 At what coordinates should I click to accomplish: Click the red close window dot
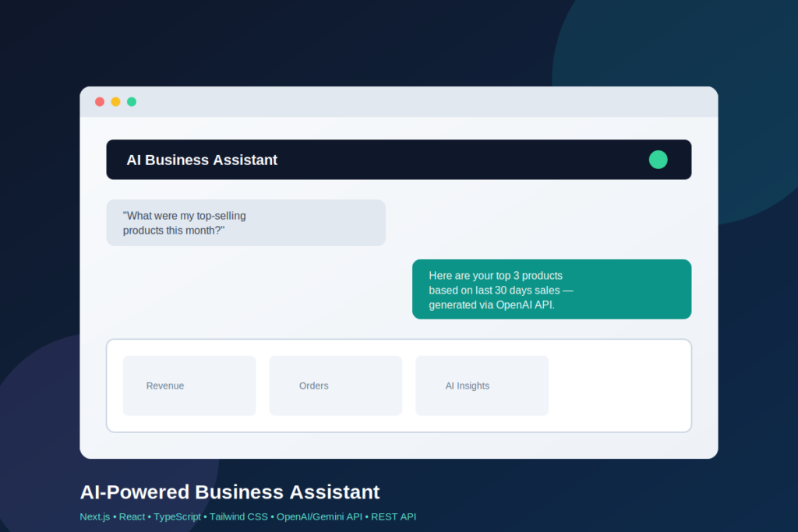tap(100, 102)
